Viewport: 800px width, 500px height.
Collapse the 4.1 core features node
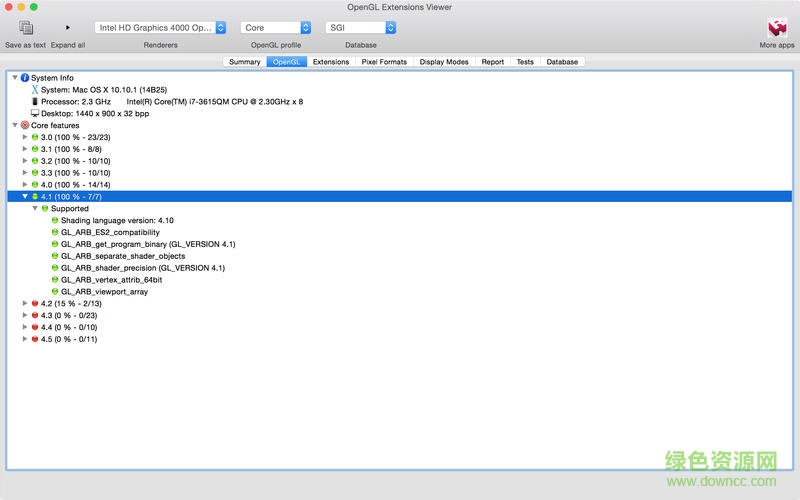coord(25,197)
